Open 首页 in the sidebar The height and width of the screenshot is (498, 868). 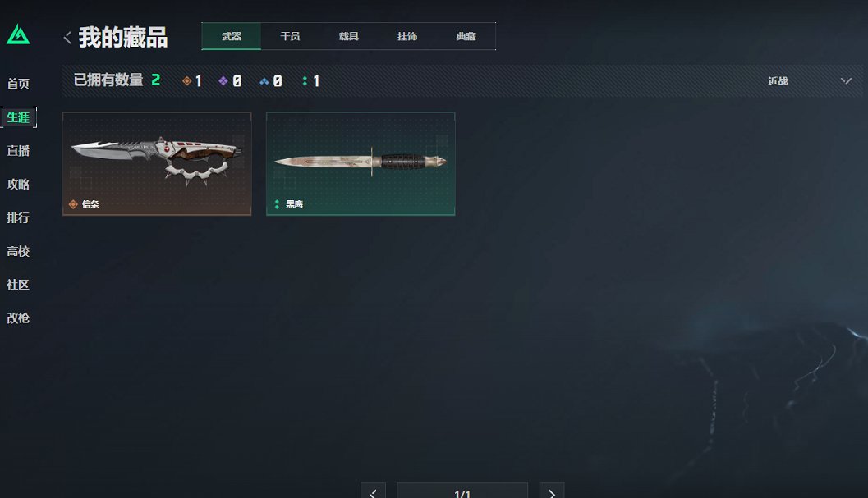(18, 84)
